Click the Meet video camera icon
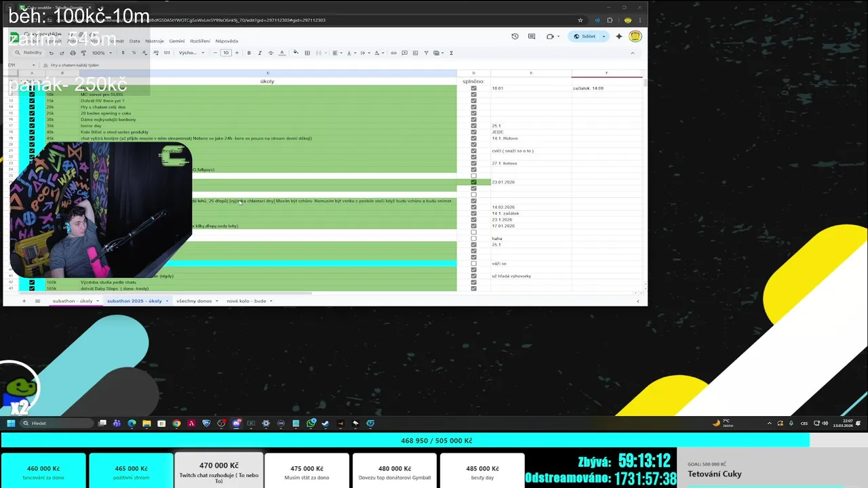Screen dimensions: 868x488 point(550,37)
